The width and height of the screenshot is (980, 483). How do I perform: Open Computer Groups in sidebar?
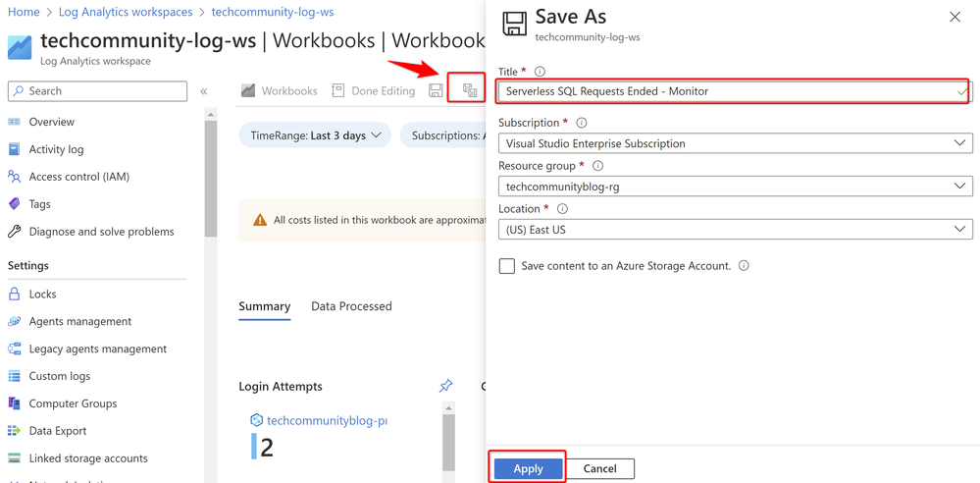coord(73,403)
